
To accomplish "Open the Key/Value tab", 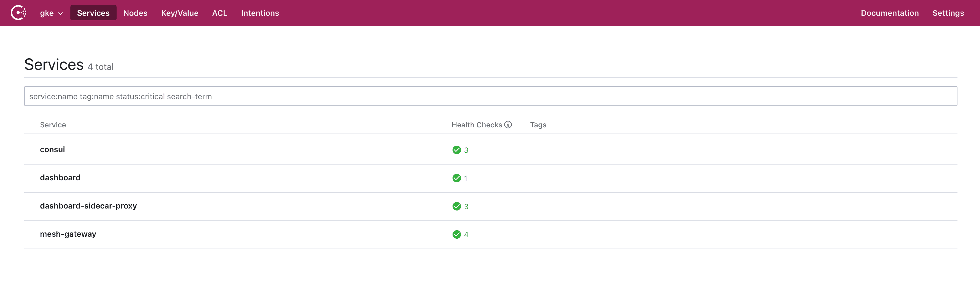I will [180, 13].
